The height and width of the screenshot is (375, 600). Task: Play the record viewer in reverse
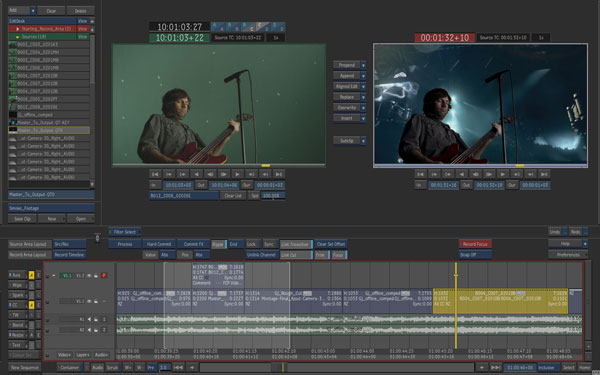[x=462, y=174]
